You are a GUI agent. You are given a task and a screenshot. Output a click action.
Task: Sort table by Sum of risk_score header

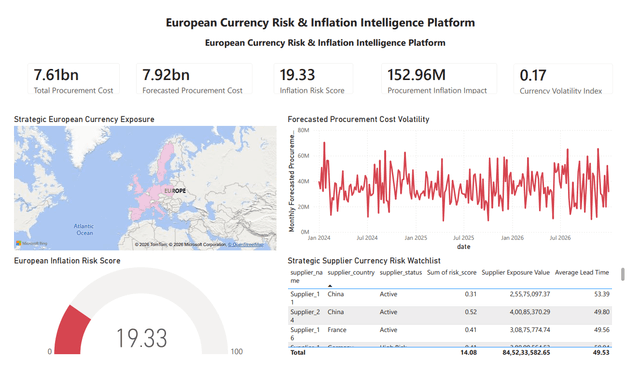(451, 273)
